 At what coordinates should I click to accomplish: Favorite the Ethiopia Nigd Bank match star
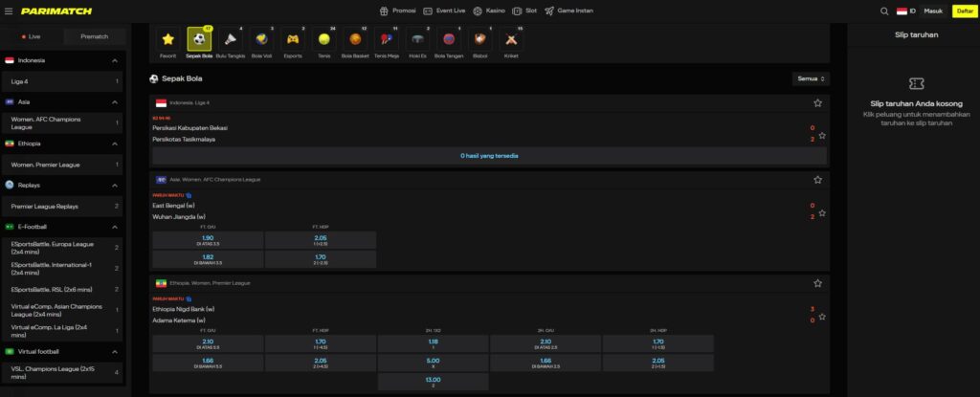pyautogui.click(x=822, y=317)
